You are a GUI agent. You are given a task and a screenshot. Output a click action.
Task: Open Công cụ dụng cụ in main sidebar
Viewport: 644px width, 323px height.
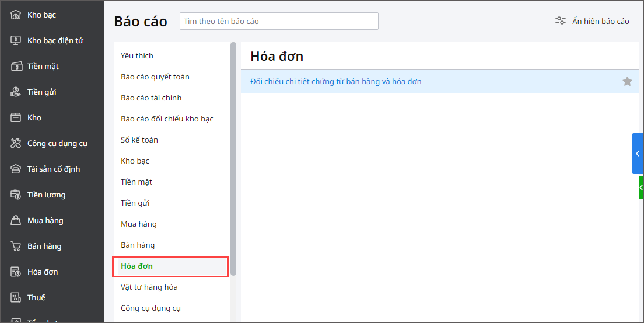point(58,143)
